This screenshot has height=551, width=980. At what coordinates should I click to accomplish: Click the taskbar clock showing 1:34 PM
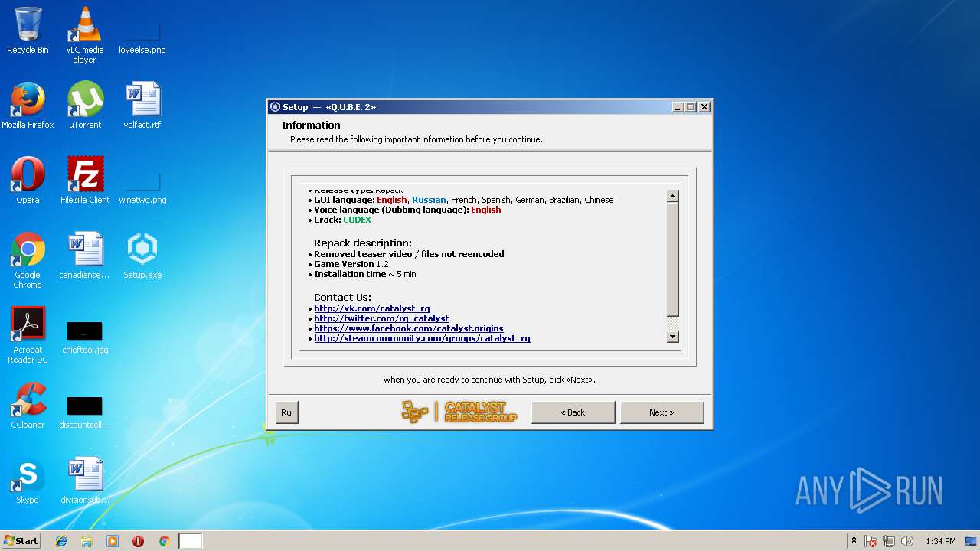pyautogui.click(x=940, y=541)
